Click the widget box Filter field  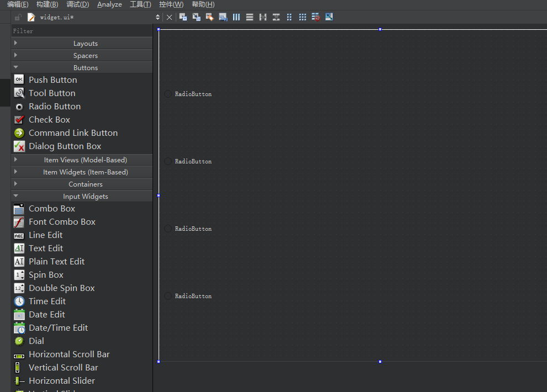(x=82, y=31)
